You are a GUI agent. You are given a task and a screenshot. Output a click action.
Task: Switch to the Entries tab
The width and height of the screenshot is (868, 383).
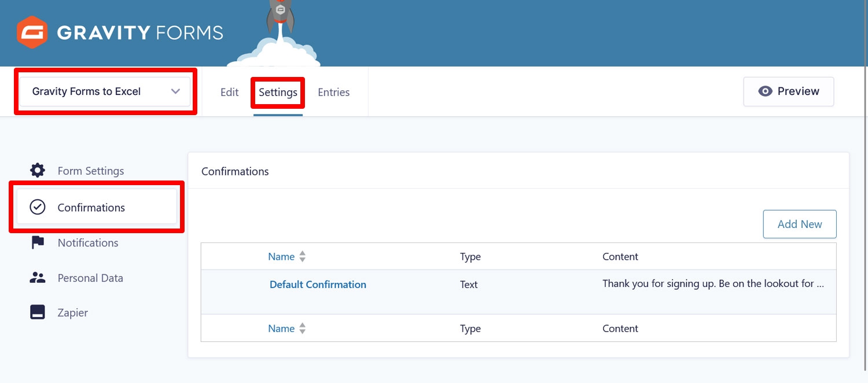pyautogui.click(x=334, y=92)
